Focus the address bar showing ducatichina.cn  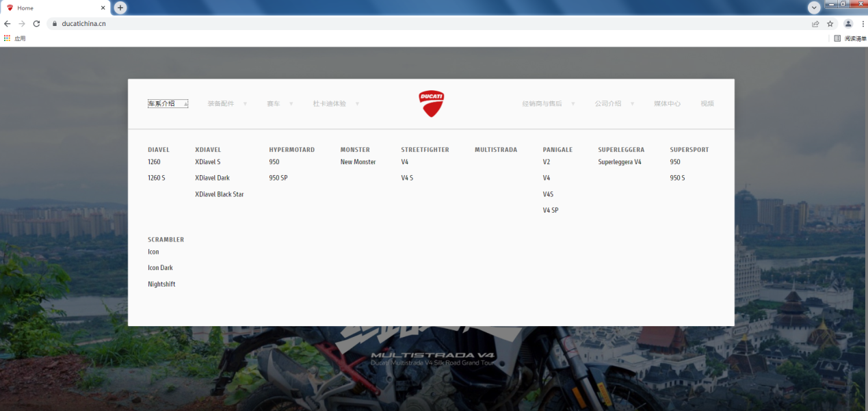(x=431, y=23)
